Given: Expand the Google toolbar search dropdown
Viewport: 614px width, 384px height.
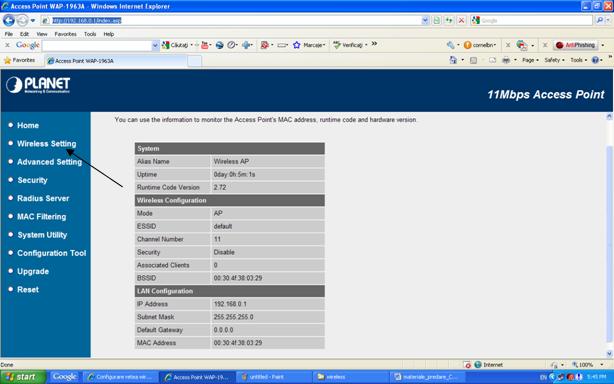Looking at the screenshot, I should [155, 45].
